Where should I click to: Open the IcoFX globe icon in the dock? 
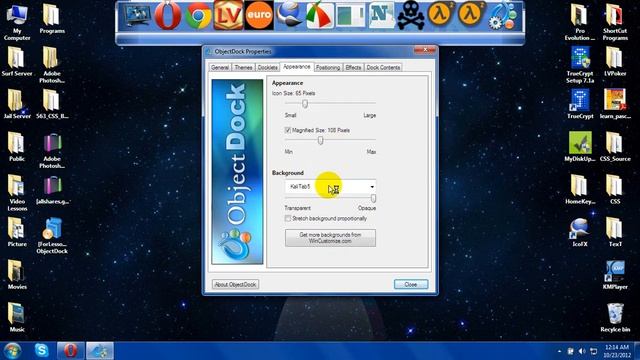coord(289,15)
